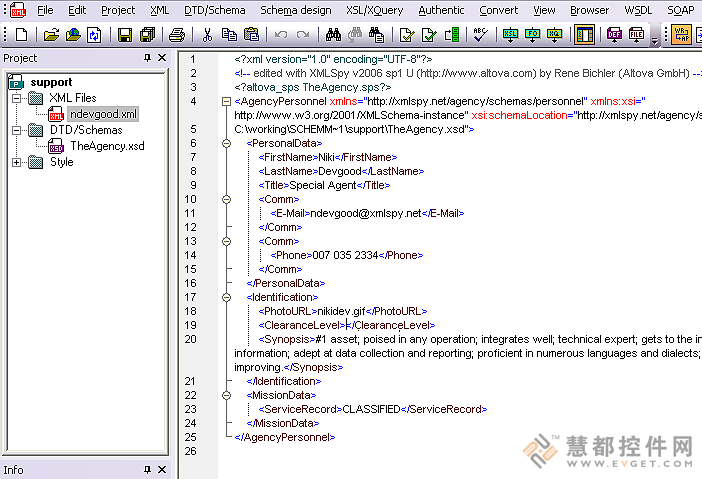Click the DEF toolbar icon
This screenshot has height=479, width=702.
614,34
